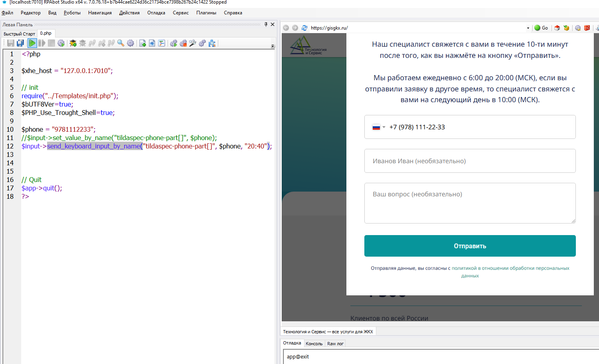The image size is (599, 364).
Task: Click the code formatting lines icon
Action: click(x=162, y=43)
